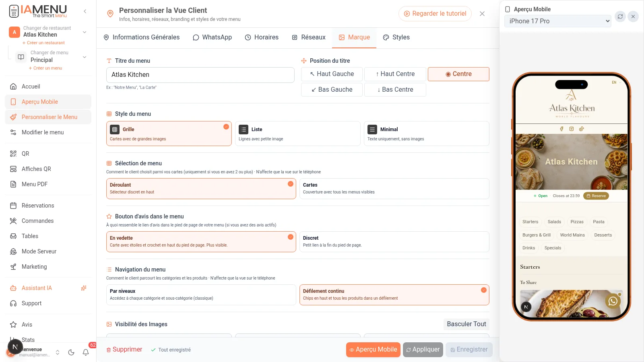Image resolution: width=644 pixels, height=362 pixels.
Task: Select Par niveaux navigation option
Action: click(201, 295)
